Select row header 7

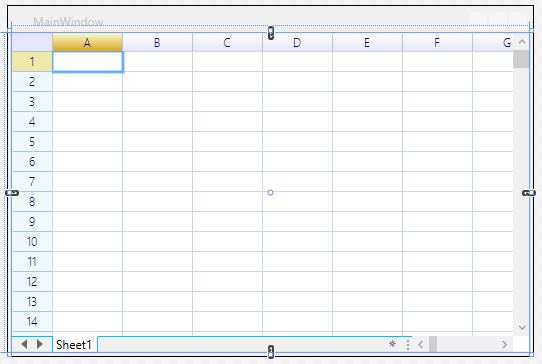[x=32, y=181]
